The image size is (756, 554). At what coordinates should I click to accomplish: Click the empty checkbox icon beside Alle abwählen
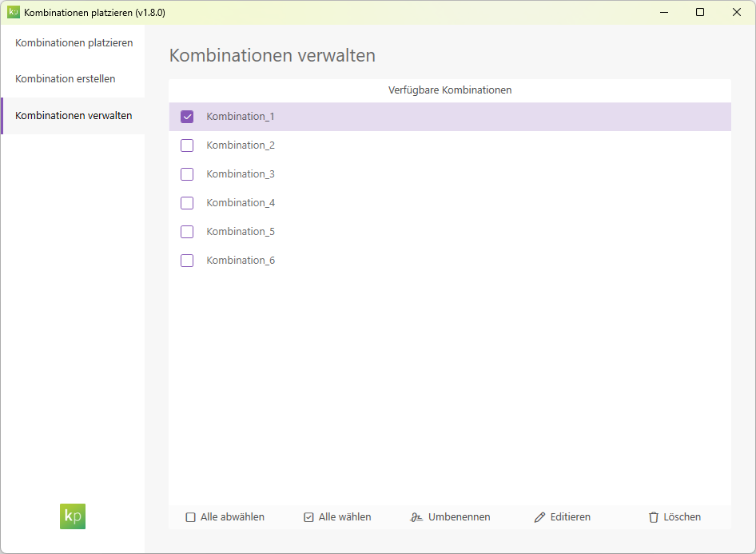189,517
